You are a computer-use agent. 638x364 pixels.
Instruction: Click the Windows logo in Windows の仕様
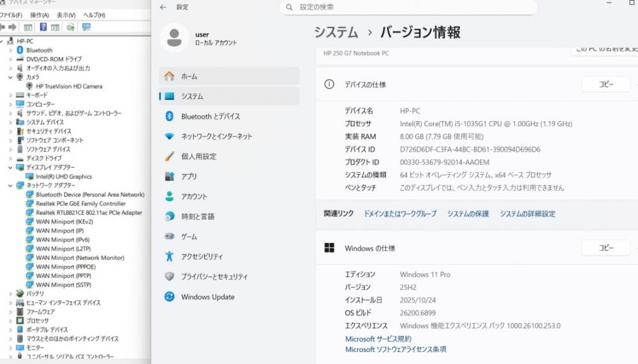[x=329, y=248]
